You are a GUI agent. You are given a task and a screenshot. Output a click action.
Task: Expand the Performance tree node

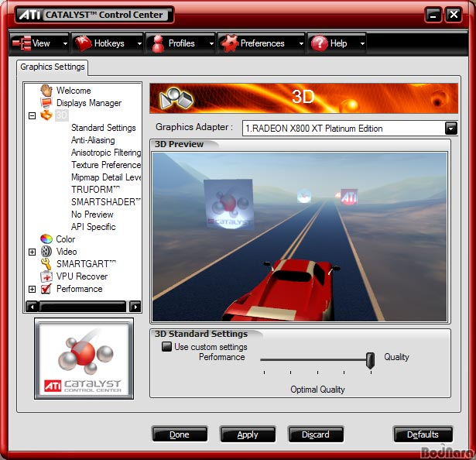pyautogui.click(x=33, y=290)
